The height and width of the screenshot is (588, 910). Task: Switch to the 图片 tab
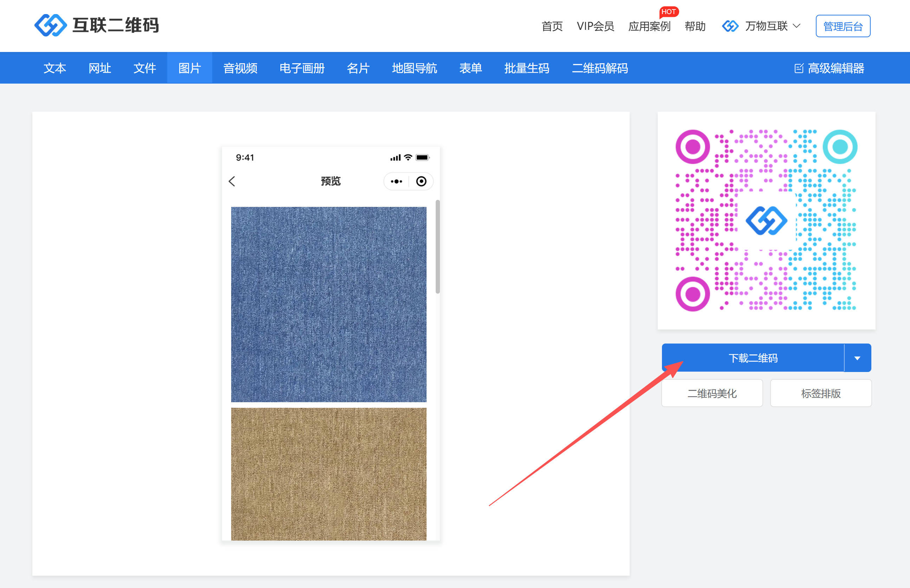189,68
